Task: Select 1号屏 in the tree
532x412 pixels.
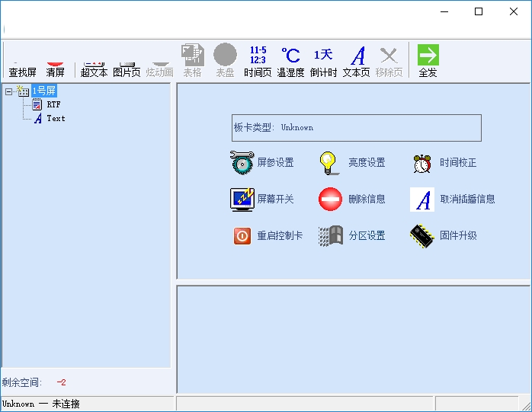Action: [43, 91]
